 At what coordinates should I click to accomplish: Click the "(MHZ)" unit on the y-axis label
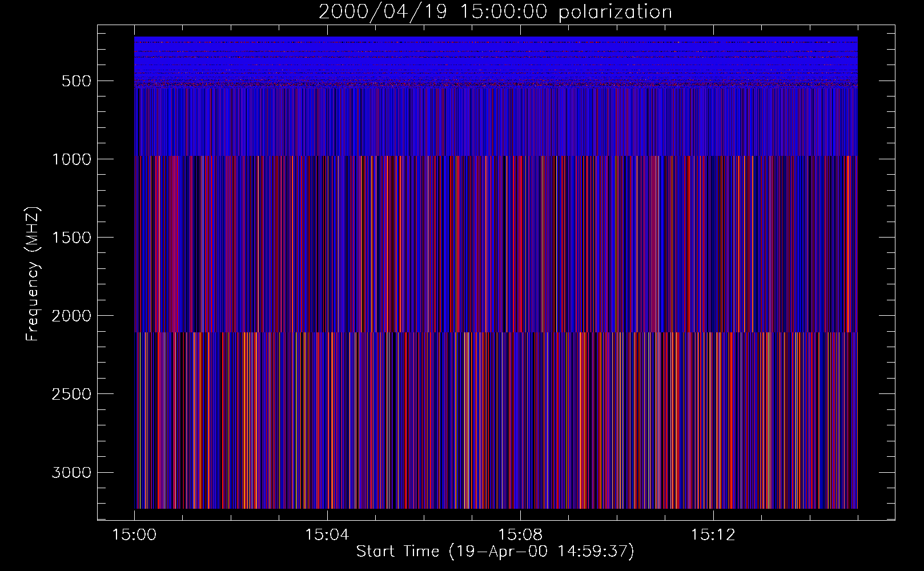(x=32, y=230)
